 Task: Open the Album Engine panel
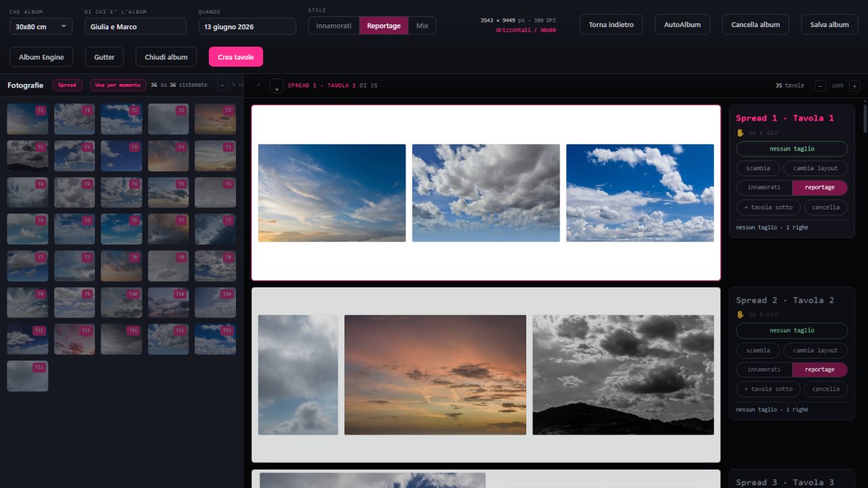(x=41, y=57)
